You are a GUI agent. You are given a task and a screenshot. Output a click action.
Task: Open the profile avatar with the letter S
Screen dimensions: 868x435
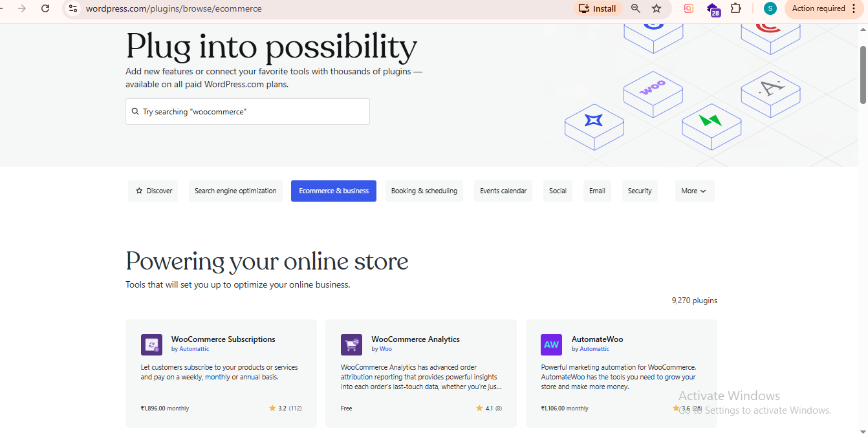click(769, 8)
